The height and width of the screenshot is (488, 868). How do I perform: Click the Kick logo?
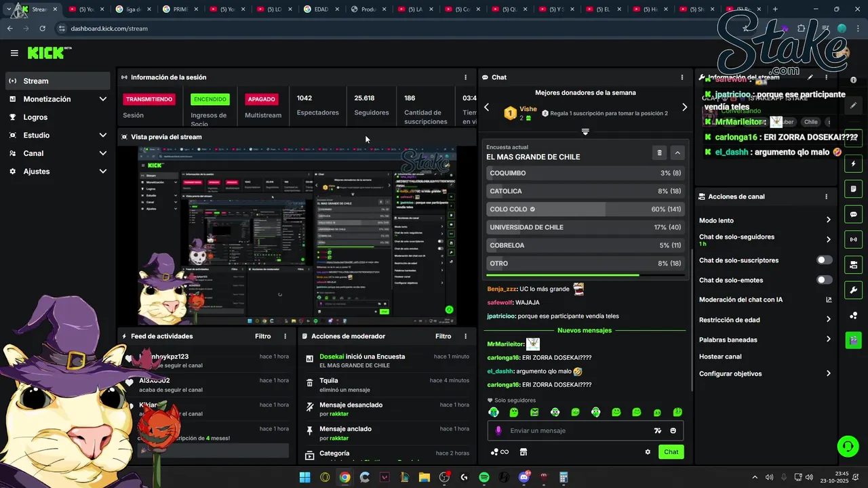point(49,53)
